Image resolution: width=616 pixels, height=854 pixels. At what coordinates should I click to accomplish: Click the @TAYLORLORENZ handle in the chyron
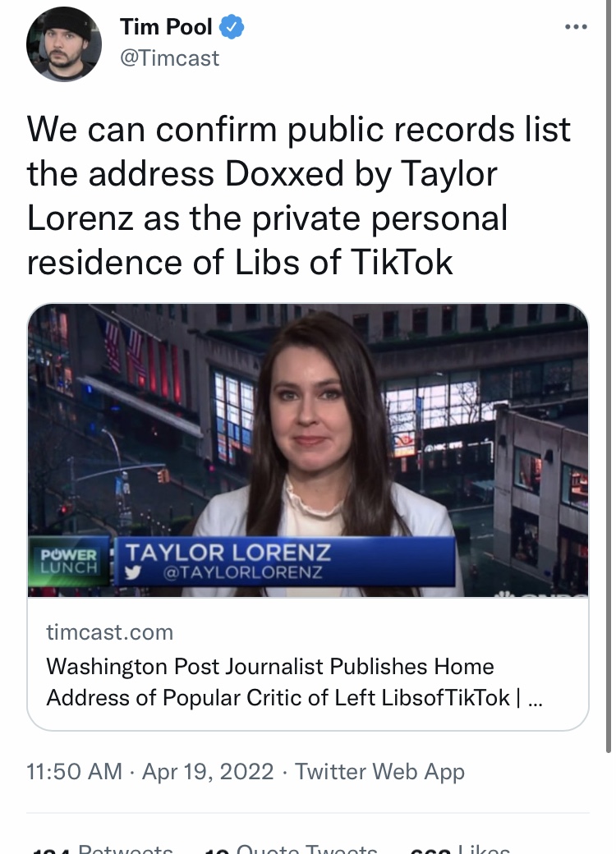point(242,572)
